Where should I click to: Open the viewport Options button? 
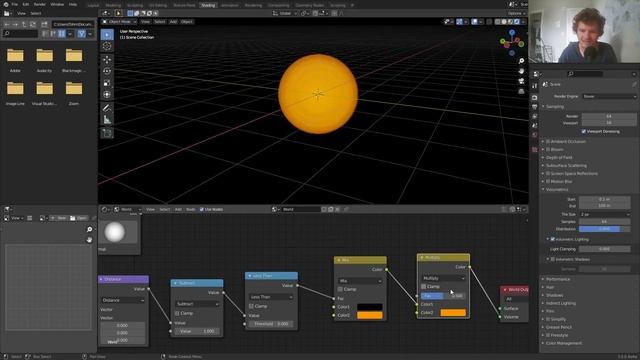click(x=517, y=13)
